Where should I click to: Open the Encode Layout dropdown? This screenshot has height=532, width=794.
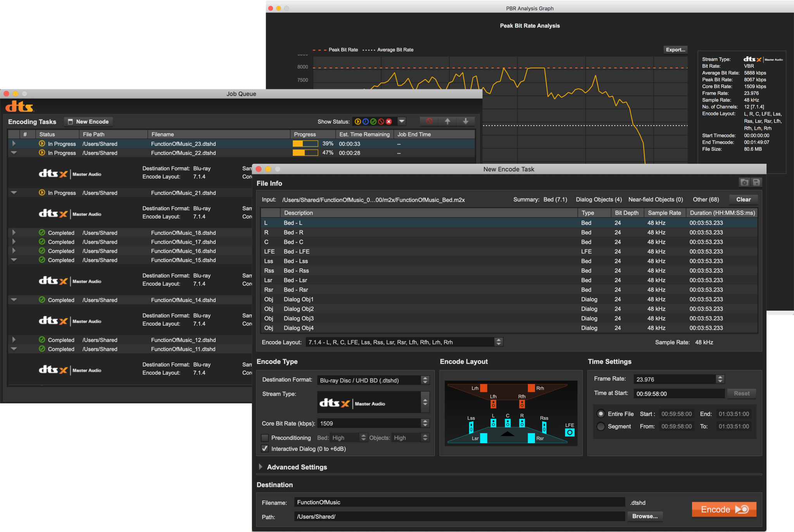point(499,342)
